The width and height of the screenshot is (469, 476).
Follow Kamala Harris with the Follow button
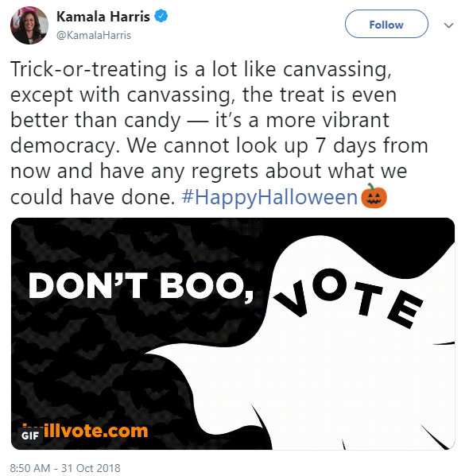pos(386,24)
